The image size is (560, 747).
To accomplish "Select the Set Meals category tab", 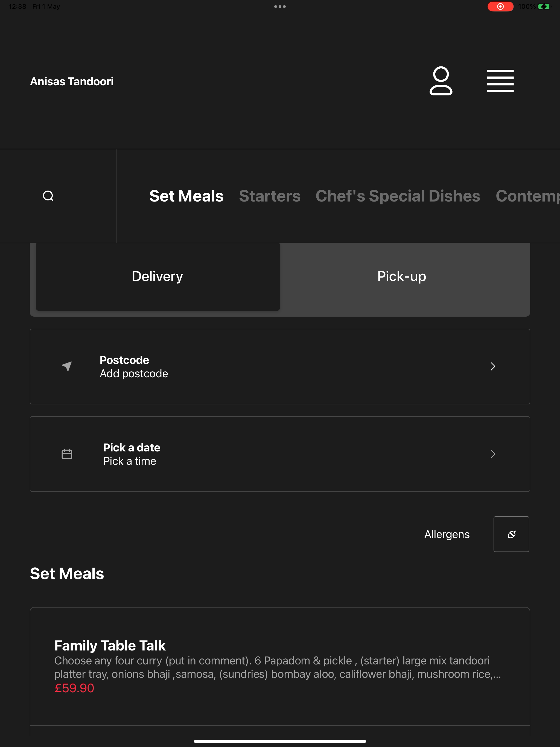I will (x=186, y=196).
